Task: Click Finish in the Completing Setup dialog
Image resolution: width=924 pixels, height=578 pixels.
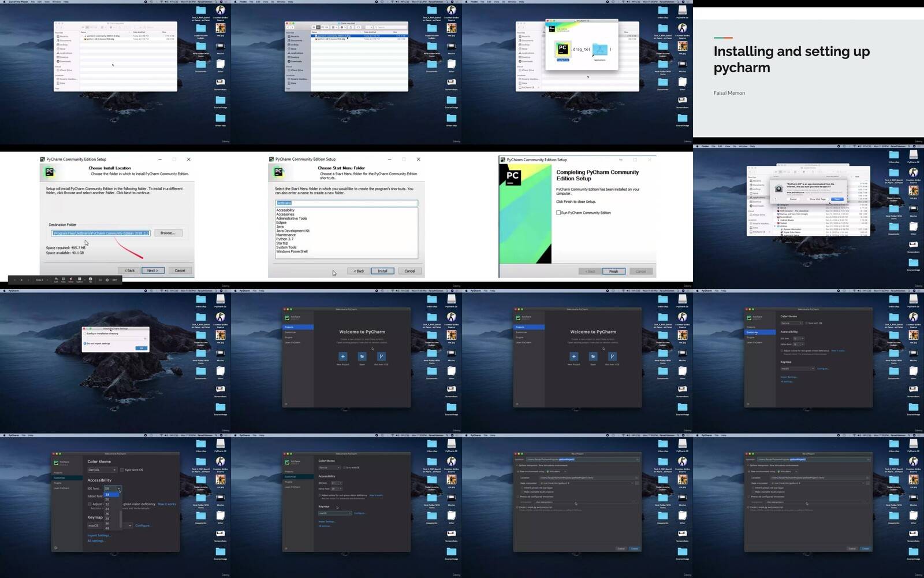Action: pyautogui.click(x=613, y=271)
